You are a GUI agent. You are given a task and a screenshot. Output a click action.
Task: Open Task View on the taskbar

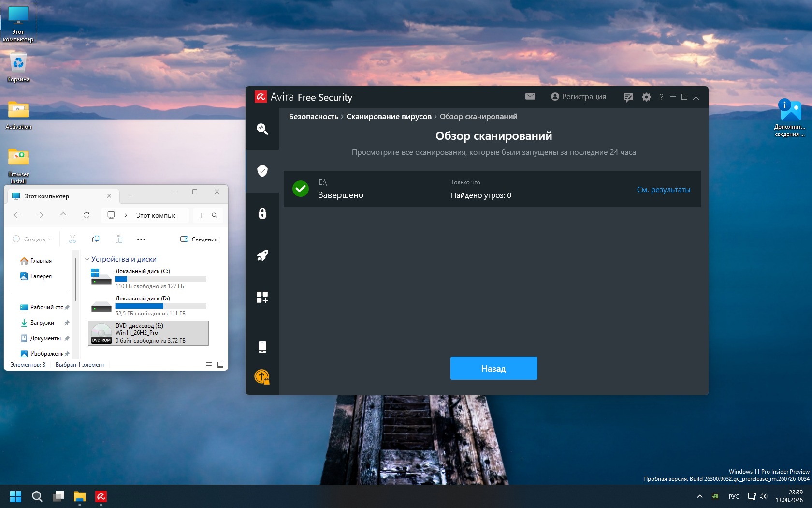pyautogui.click(x=58, y=496)
